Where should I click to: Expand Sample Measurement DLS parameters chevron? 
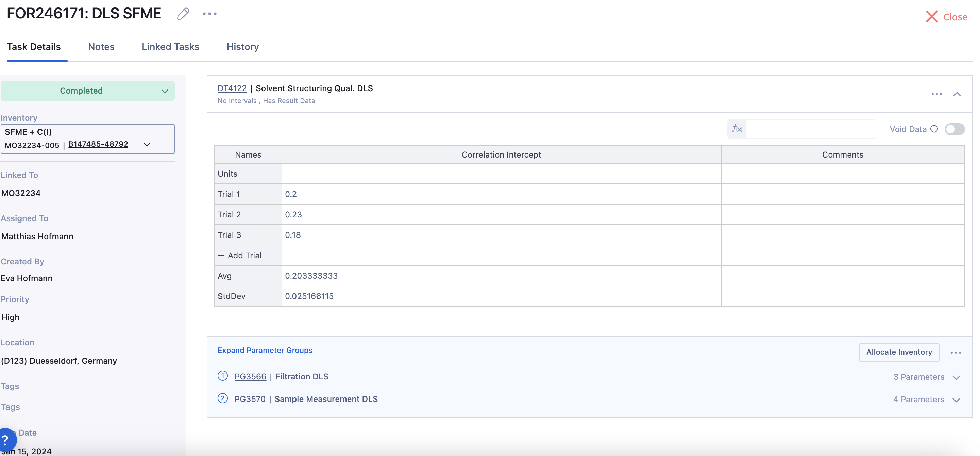(x=956, y=400)
